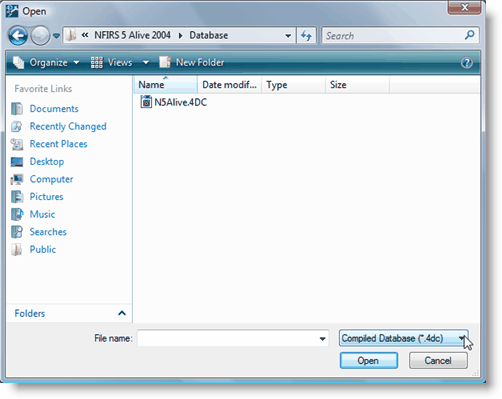The height and width of the screenshot is (399, 502).
Task: Open the Pictures favorite link
Action: (46, 197)
